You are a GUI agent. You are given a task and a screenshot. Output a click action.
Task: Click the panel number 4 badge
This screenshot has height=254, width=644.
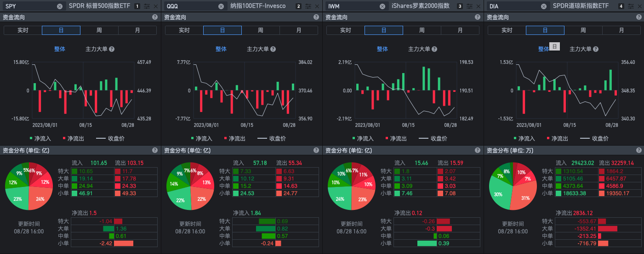coord(621,6)
